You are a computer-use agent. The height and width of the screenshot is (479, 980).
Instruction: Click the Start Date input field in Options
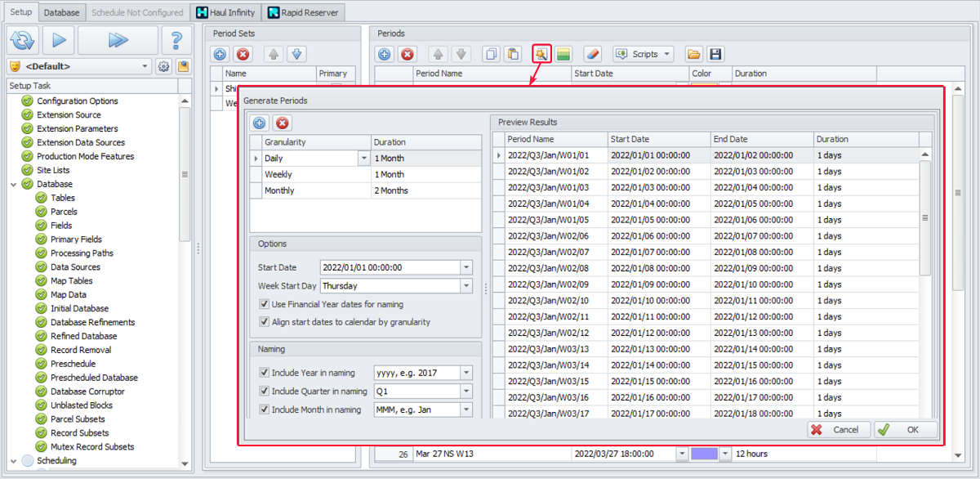390,267
